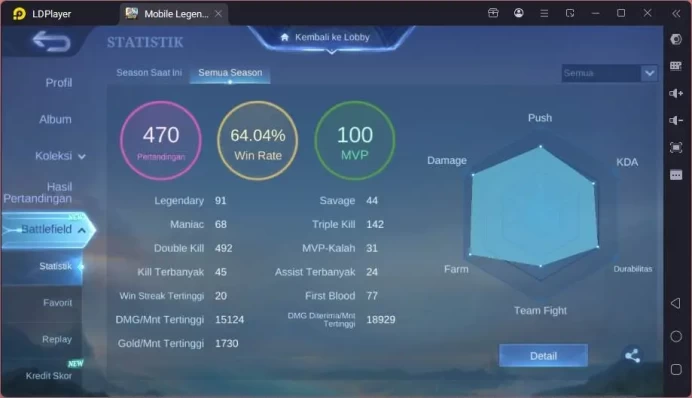This screenshot has width=692, height=398.
Task: Click Win Streak Tertinggi label
Action: click(x=162, y=296)
